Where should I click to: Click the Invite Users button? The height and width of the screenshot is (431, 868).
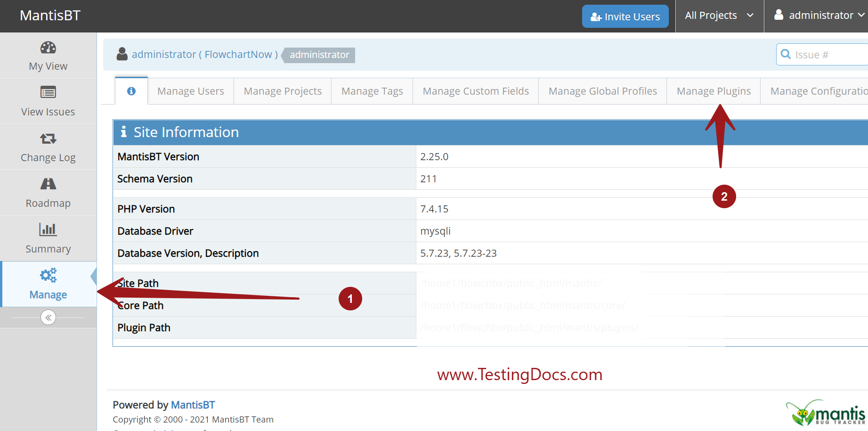point(625,16)
